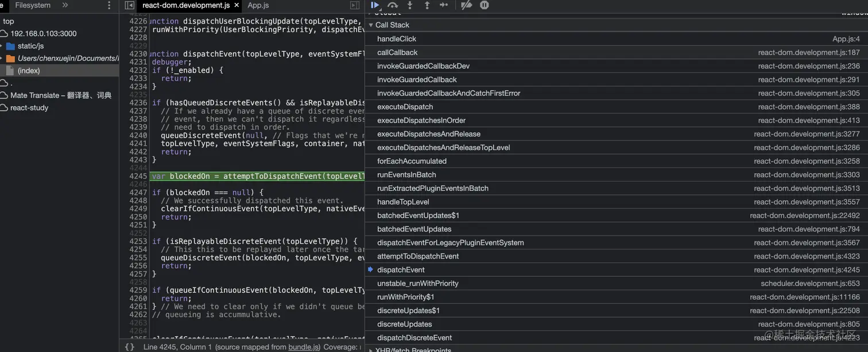This screenshot has height=352, width=868.
Task: Open the bundle.js source map link
Action: pyautogui.click(x=304, y=347)
